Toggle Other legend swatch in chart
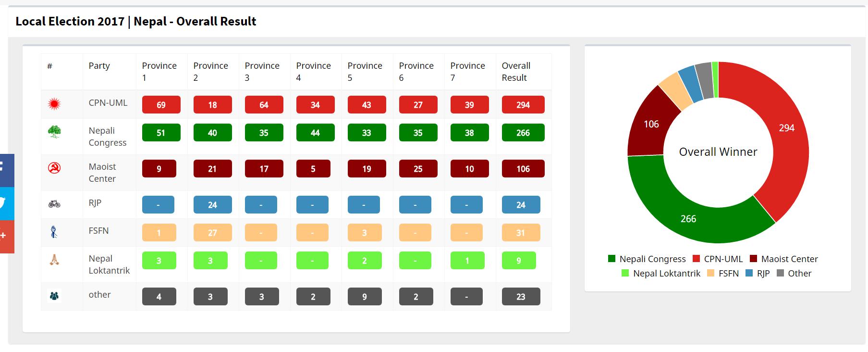 780,273
